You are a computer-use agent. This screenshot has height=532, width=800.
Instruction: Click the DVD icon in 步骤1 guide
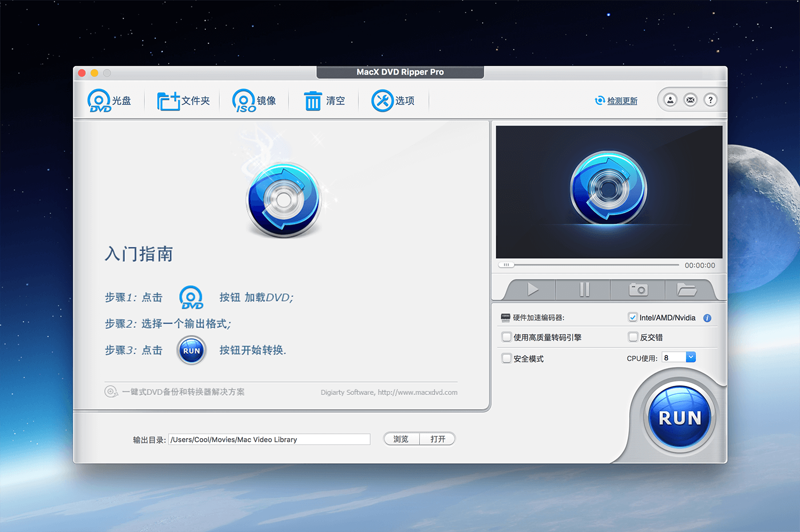click(x=191, y=297)
